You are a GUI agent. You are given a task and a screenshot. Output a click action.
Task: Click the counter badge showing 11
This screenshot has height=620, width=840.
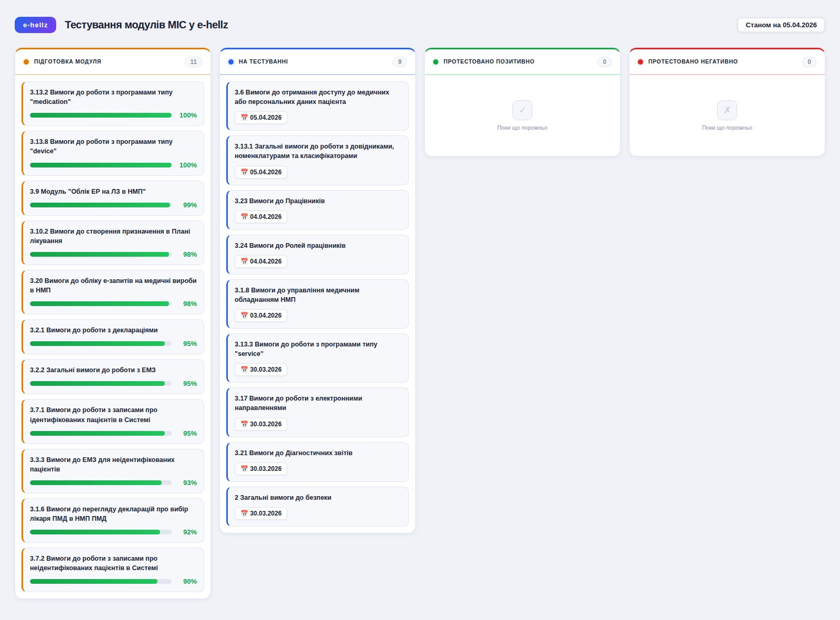point(193,61)
